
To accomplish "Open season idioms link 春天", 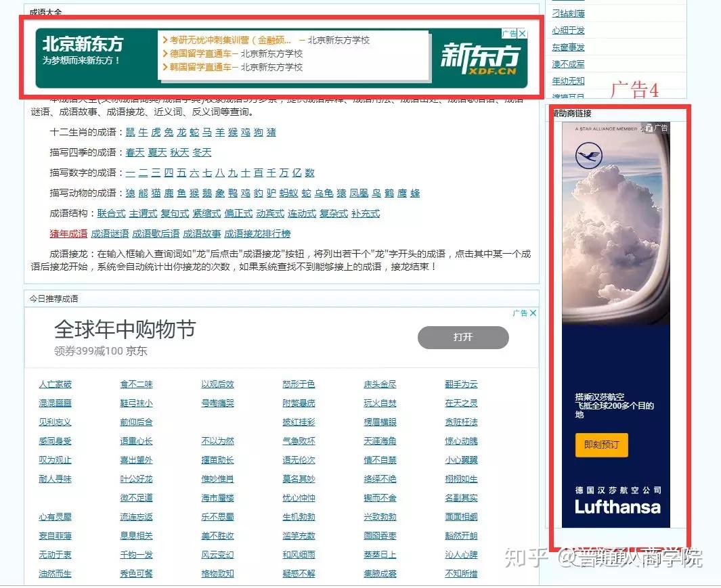I will [x=135, y=153].
